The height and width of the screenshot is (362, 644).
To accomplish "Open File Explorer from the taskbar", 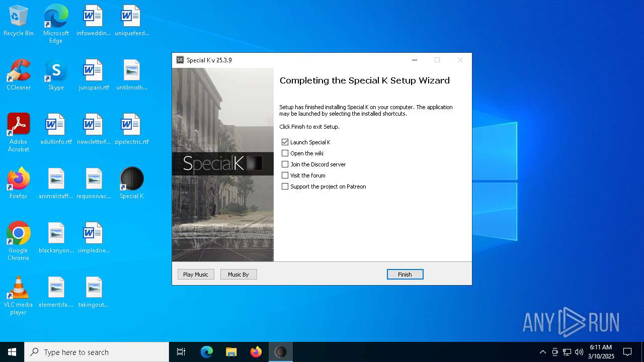I will 231,352.
